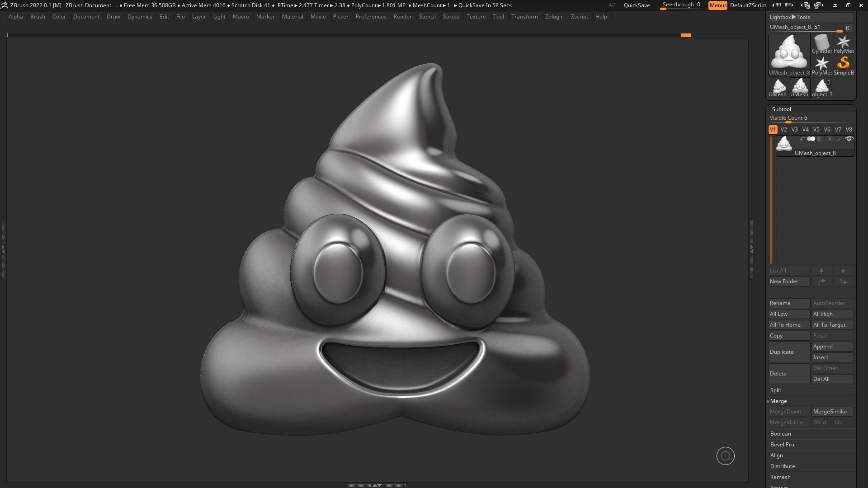Adjust the Visible Count slider
The height and width of the screenshot is (488, 868).
(x=811, y=118)
